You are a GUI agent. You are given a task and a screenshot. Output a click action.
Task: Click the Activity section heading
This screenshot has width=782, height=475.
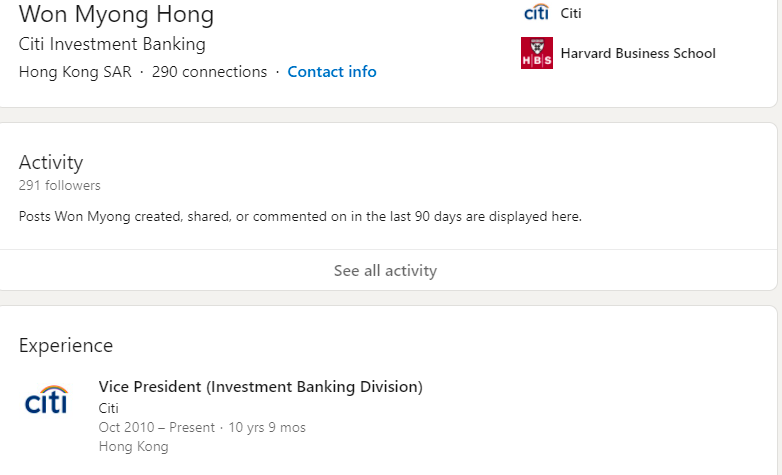point(51,162)
